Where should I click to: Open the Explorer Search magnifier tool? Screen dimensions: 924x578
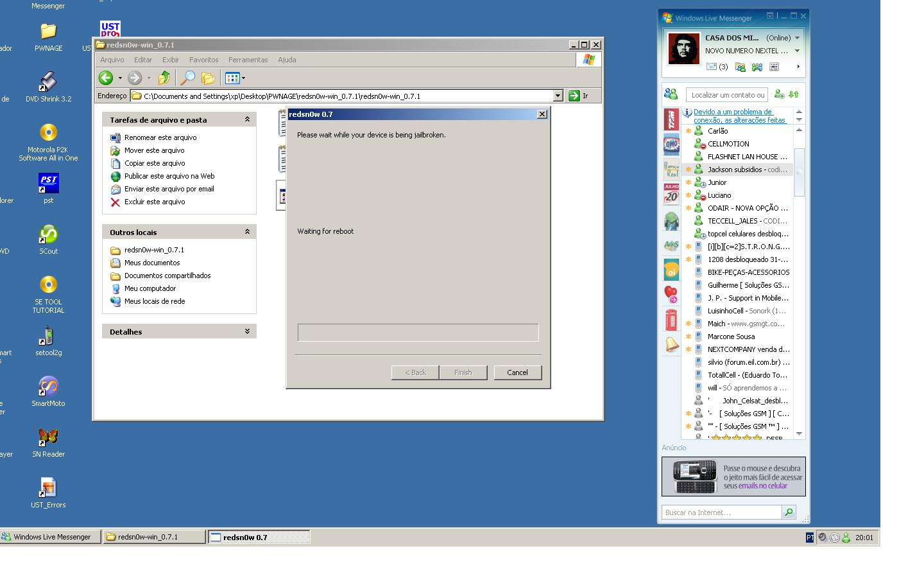(x=187, y=78)
